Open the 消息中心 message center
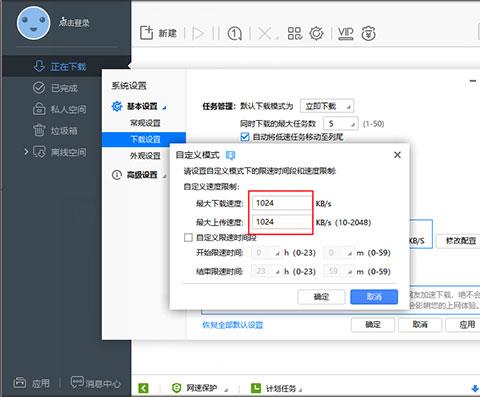The image size is (480, 397). tap(96, 383)
